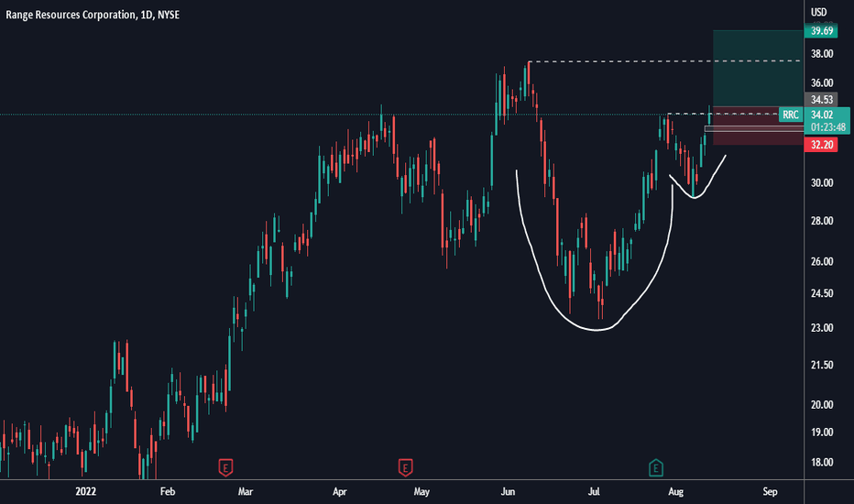This screenshot has height=504, width=854.
Task: Click the 28.00 price axis label
Action: [x=822, y=221]
